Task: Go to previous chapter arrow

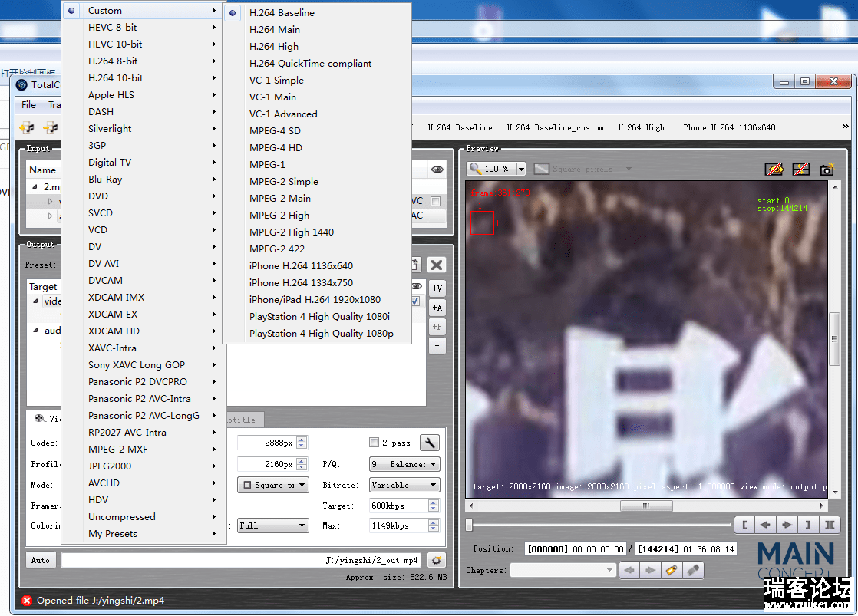Action: click(629, 570)
